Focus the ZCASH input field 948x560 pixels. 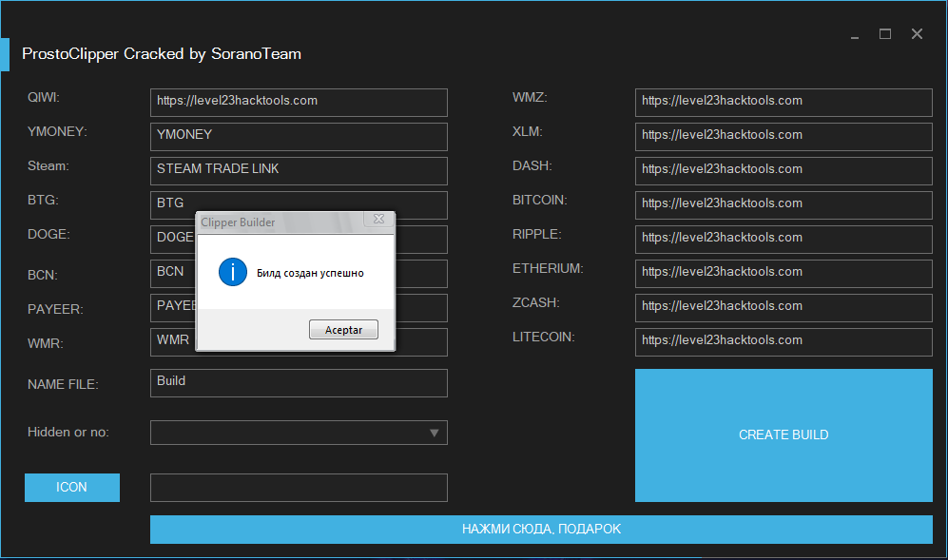coord(784,308)
